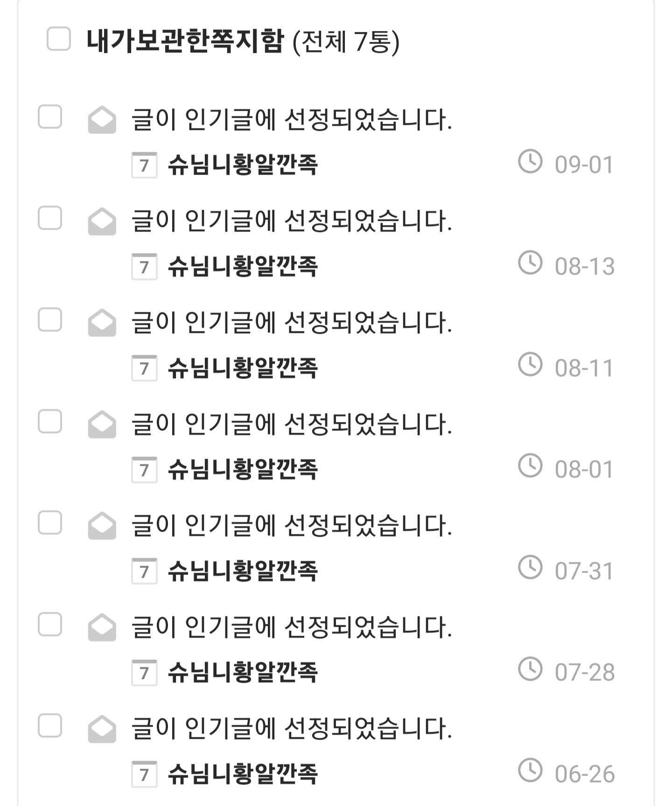The image size is (672, 806).
Task: Click the level 7 badge on 08-01 sender
Action: click(144, 470)
